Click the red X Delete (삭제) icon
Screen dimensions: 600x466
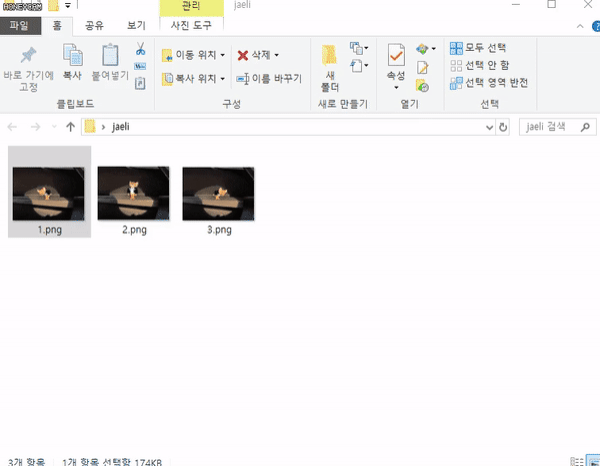coord(243,55)
